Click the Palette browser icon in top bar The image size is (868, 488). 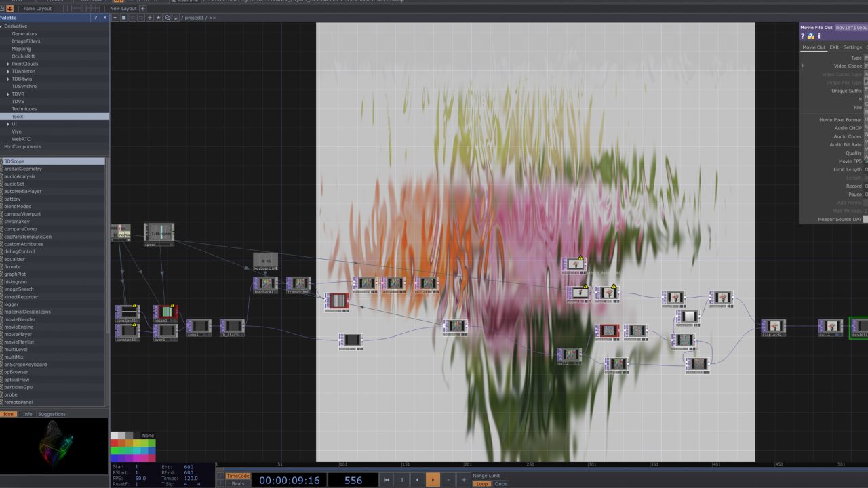click(x=9, y=9)
